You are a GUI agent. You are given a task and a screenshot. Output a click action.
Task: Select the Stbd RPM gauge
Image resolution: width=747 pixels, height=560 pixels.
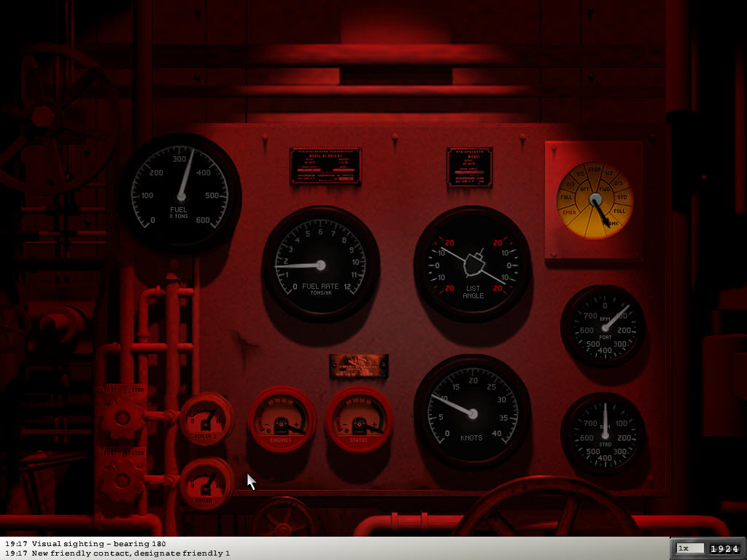click(603, 434)
